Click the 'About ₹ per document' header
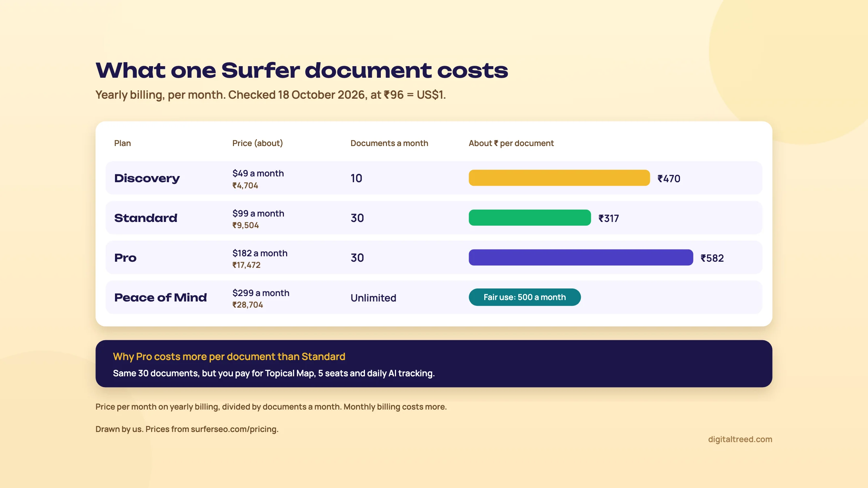 coord(511,143)
